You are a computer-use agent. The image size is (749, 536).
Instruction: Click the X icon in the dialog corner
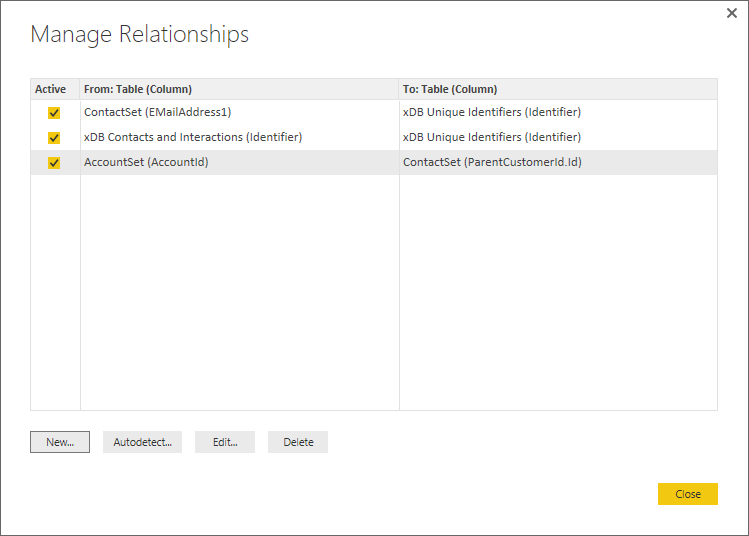click(731, 14)
